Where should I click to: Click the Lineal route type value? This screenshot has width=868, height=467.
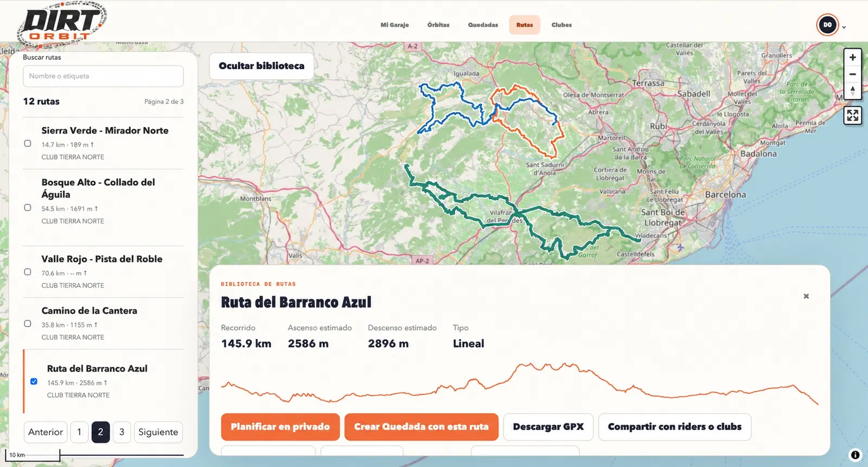(x=469, y=344)
